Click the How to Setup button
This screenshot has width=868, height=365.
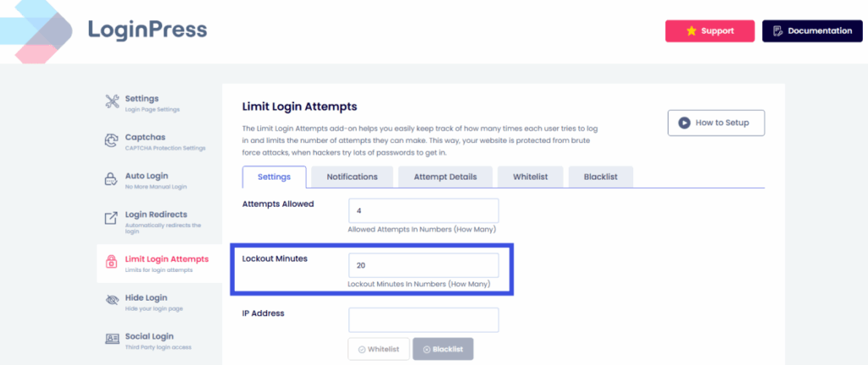click(x=715, y=123)
